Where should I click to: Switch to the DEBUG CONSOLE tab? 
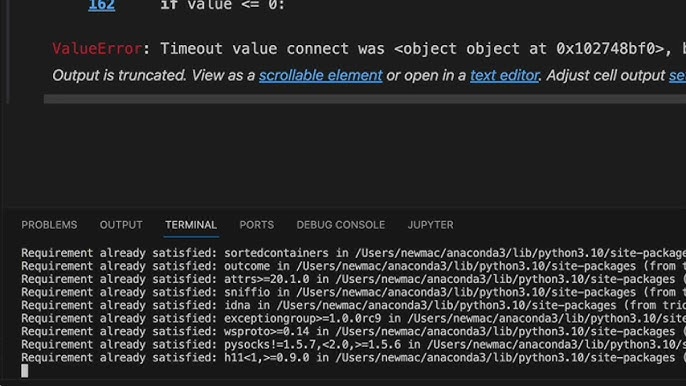point(341,225)
